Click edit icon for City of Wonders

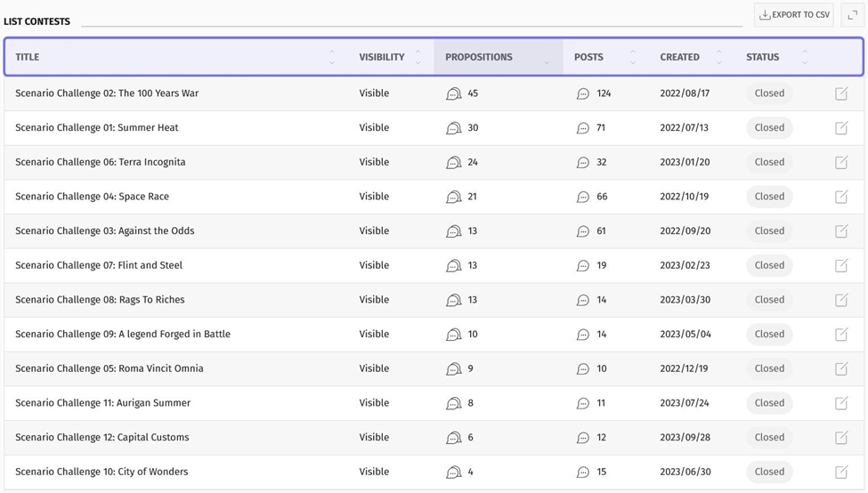pyautogui.click(x=841, y=473)
